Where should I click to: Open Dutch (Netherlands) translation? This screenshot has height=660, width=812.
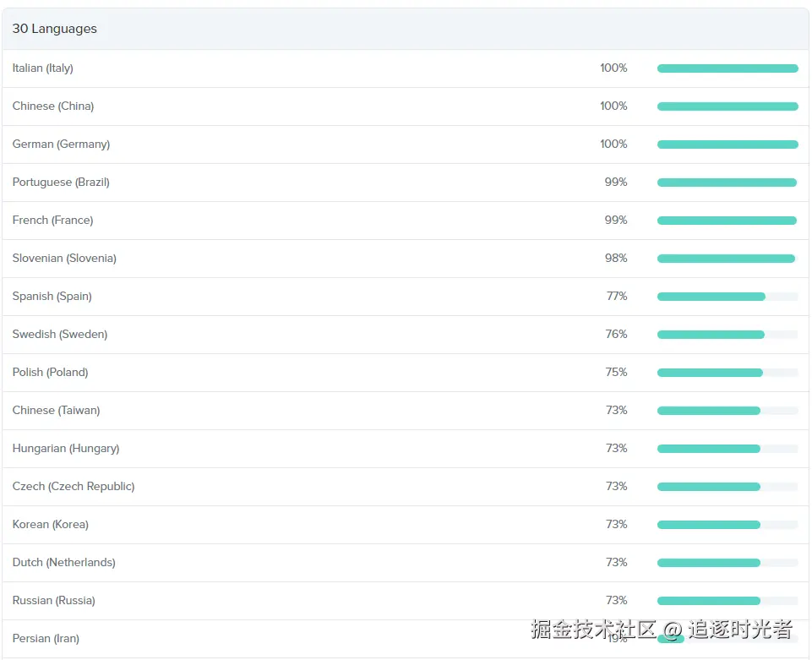click(x=63, y=563)
